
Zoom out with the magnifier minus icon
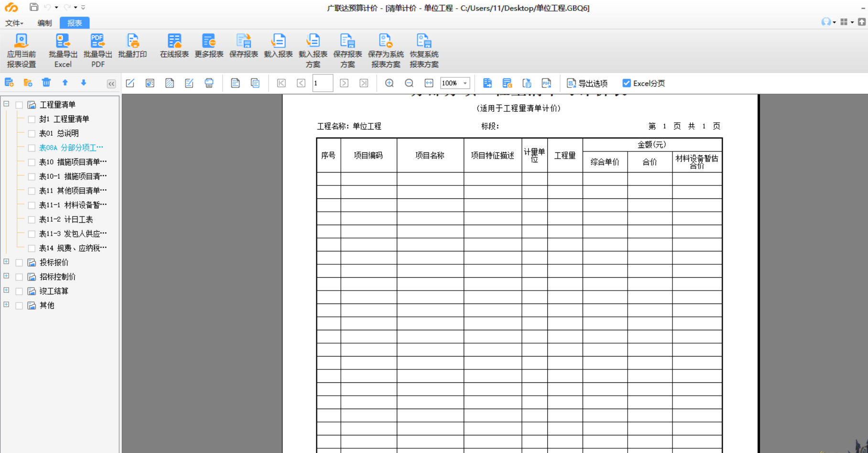[x=409, y=83]
